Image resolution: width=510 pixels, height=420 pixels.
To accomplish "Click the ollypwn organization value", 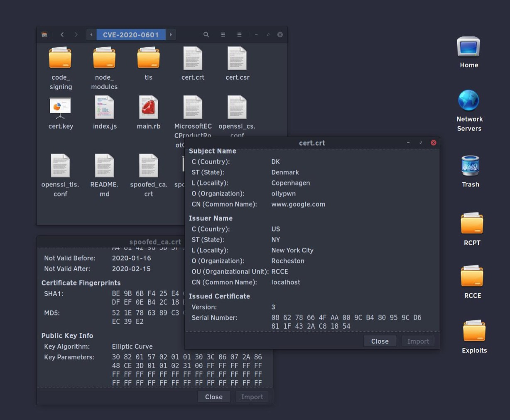I will [284, 194].
